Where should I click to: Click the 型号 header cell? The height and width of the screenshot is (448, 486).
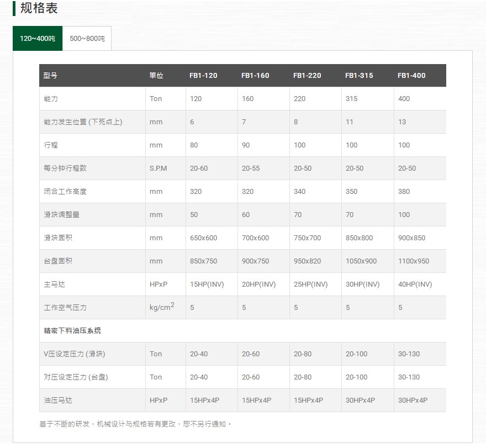(x=50, y=76)
